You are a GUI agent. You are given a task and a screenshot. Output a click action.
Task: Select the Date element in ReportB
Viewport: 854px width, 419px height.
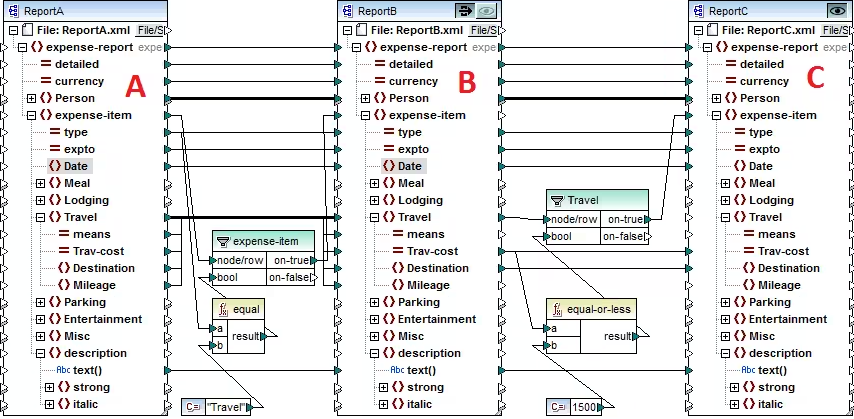(x=409, y=166)
